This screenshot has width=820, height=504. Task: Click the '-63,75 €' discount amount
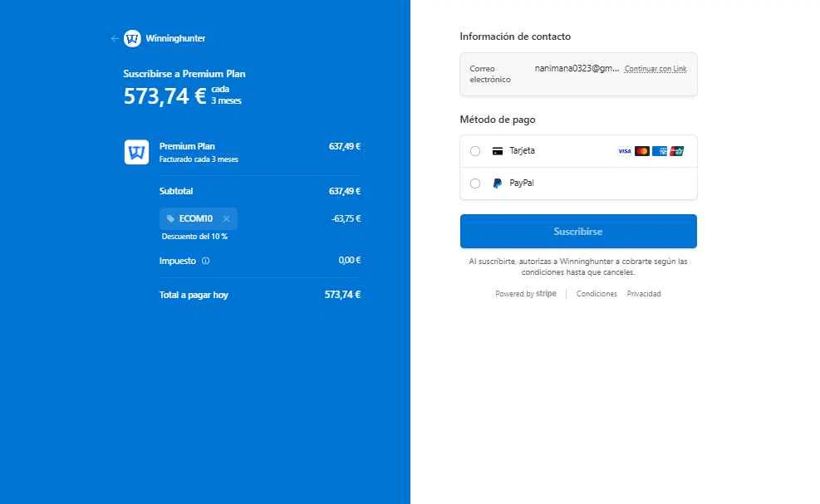346,218
